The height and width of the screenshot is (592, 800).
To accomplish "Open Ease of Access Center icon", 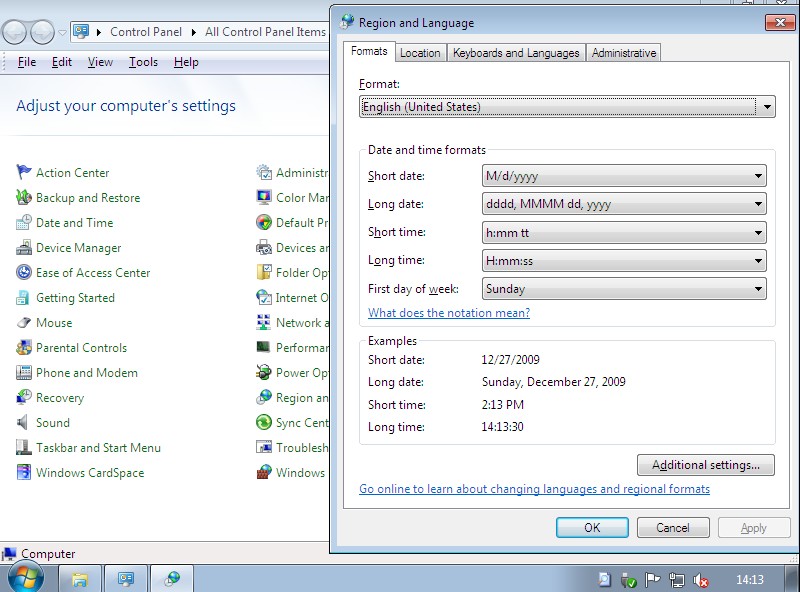I will [23, 273].
